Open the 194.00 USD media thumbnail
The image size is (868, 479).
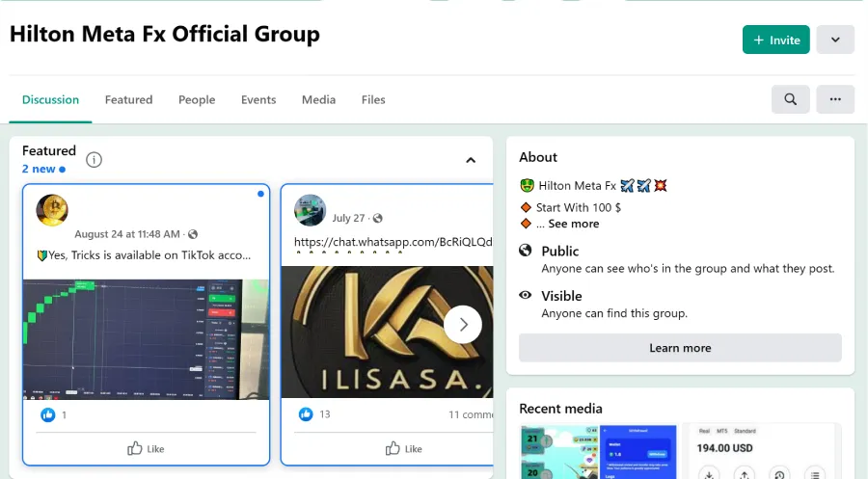pos(761,452)
